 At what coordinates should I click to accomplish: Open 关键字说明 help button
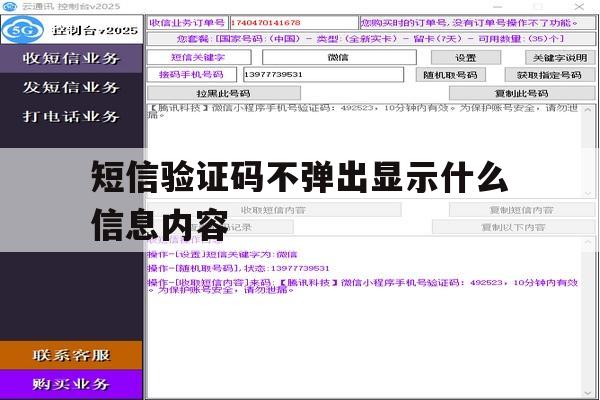coord(560,58)
